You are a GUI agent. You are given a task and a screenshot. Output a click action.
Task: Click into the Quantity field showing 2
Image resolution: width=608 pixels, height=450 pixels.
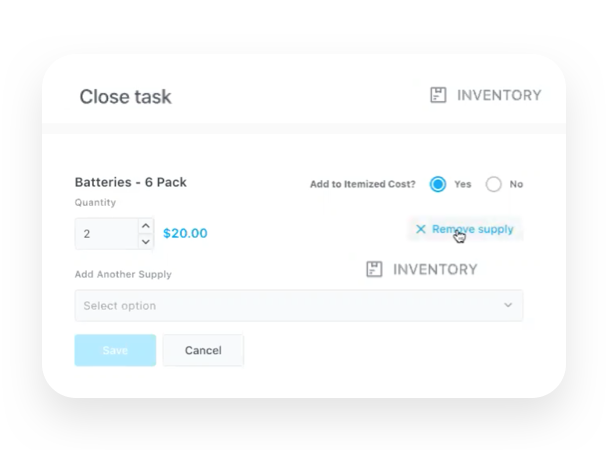point(107,234)
